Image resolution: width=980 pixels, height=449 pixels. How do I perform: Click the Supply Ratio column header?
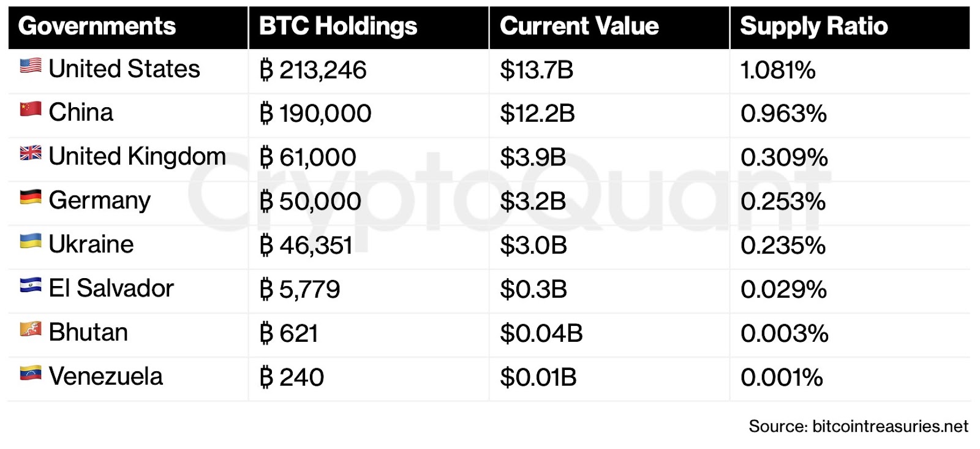[814, 26]
